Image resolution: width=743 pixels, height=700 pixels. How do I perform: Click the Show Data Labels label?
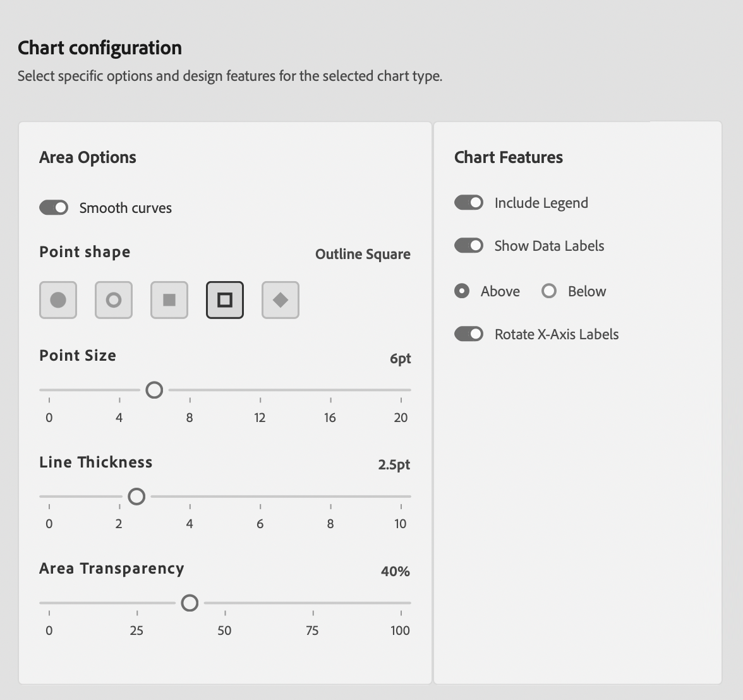[549, 246]
